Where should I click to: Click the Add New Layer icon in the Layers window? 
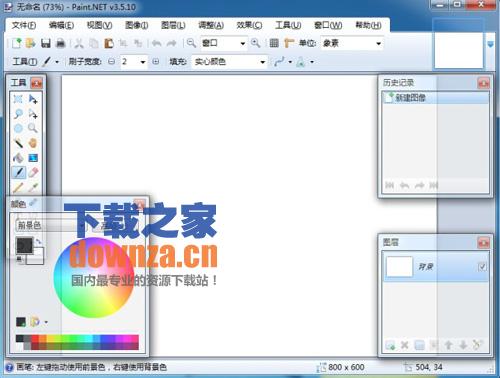390,346
